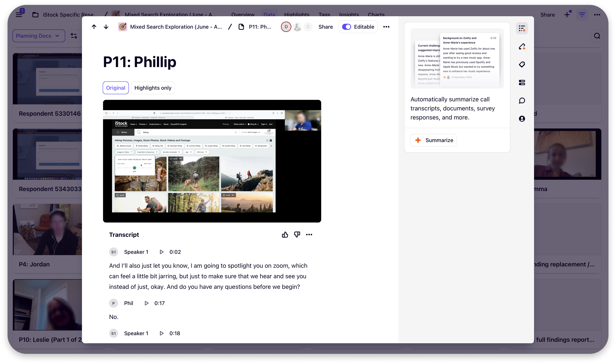Open the hamburger menu with notification badge
Image resolution: width=616 pixels, height=364 pixels.
(x=19, y=15)
